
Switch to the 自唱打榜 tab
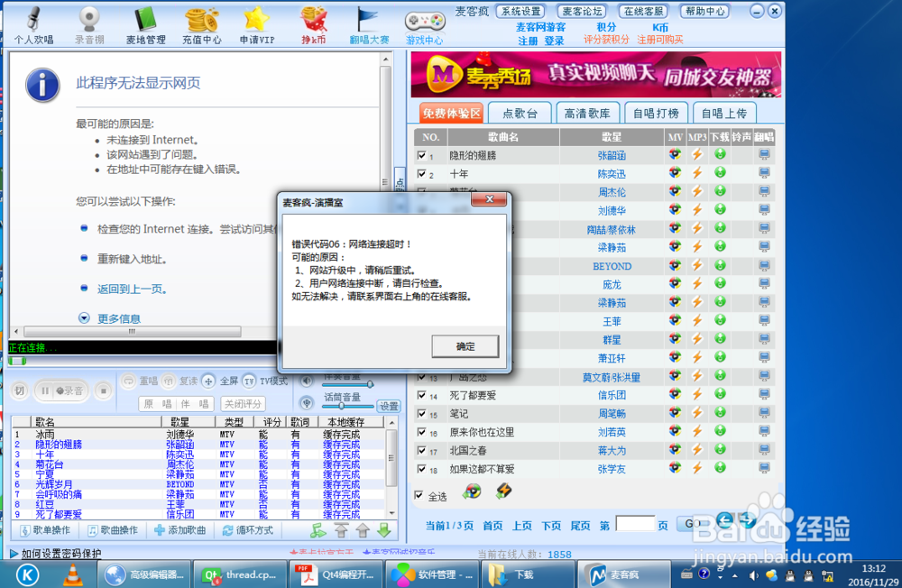656,114
